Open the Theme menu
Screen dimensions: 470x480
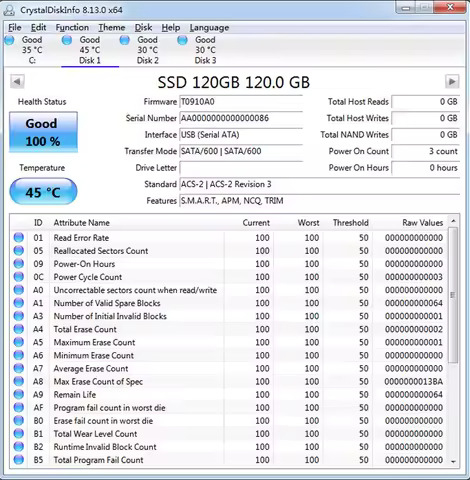112,28
